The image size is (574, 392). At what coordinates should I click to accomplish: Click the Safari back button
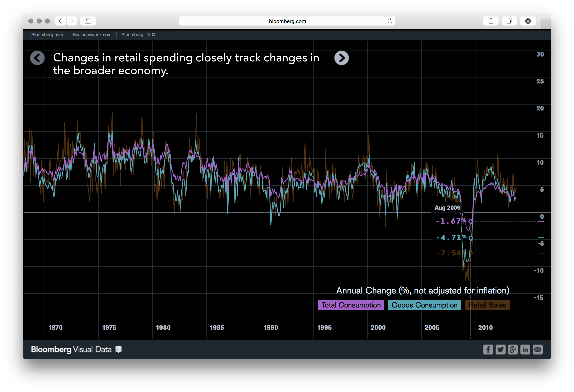60,21
